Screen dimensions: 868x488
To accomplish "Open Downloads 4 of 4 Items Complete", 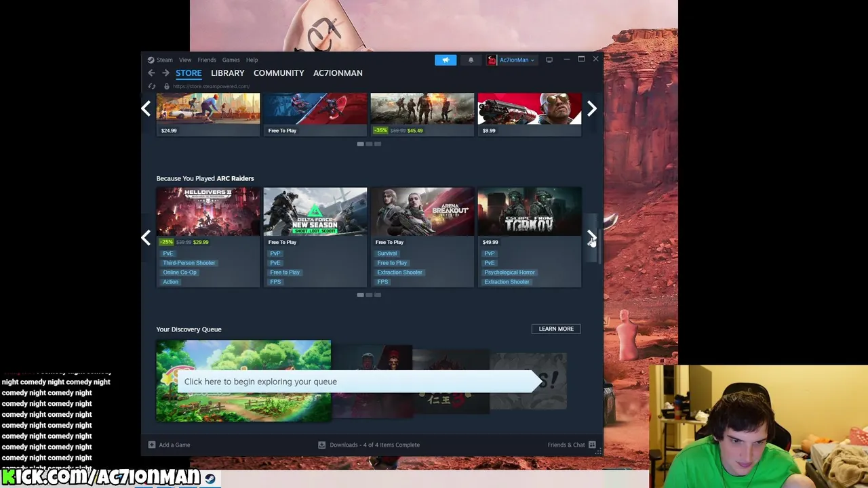I will click(x=374, y=445).
